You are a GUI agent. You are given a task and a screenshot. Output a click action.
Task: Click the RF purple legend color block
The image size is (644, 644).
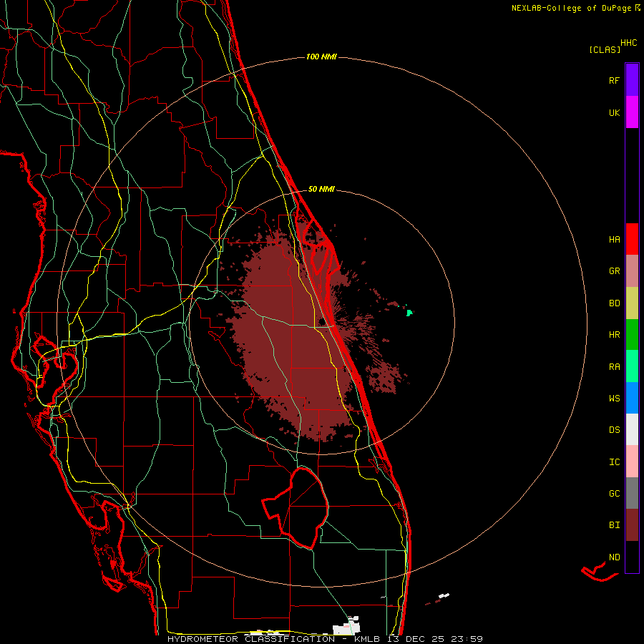632,80
